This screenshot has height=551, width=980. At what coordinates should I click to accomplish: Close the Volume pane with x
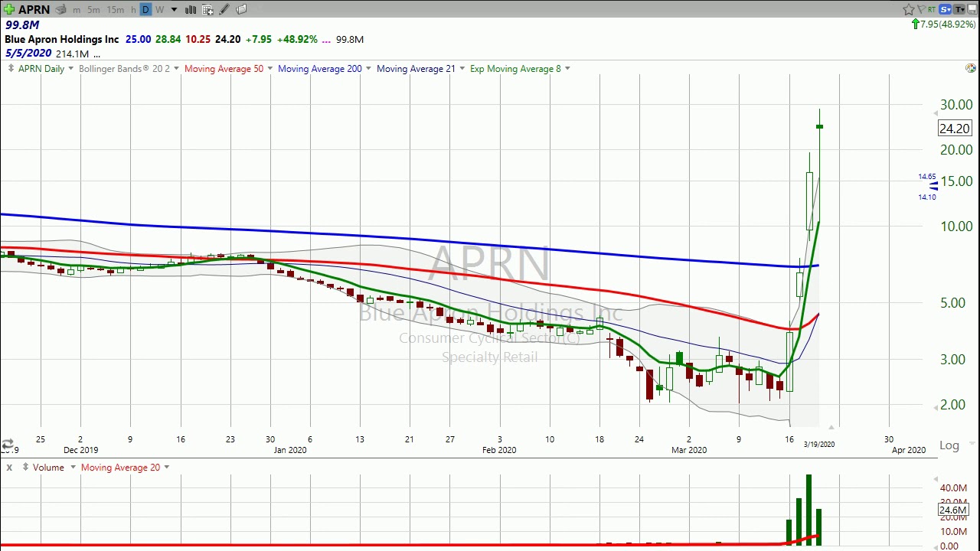(9, 467)
